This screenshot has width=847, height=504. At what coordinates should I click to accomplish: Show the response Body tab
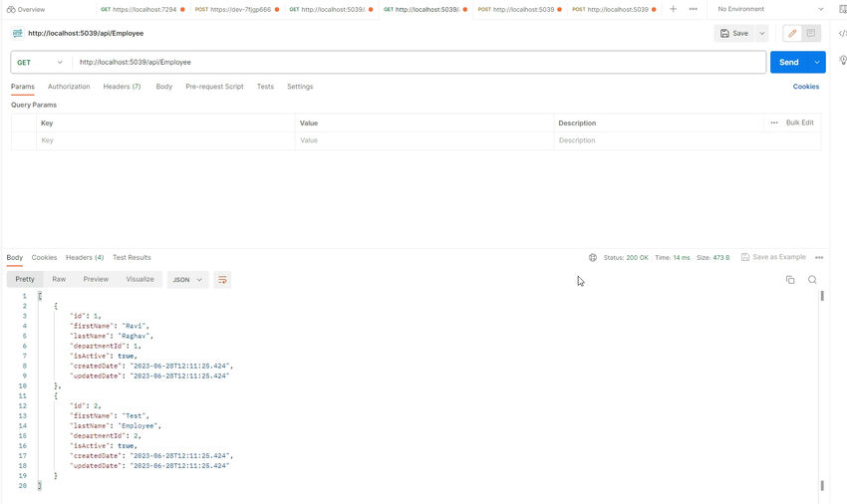[x=15, y=258]
